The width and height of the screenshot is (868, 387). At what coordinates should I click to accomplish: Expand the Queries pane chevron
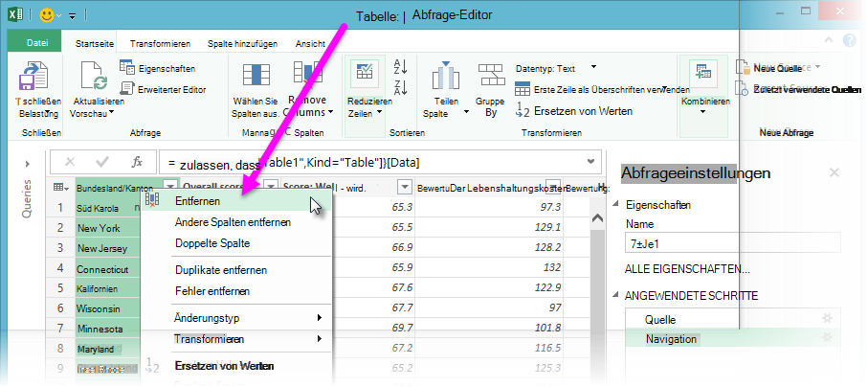[x=28, y=164]
